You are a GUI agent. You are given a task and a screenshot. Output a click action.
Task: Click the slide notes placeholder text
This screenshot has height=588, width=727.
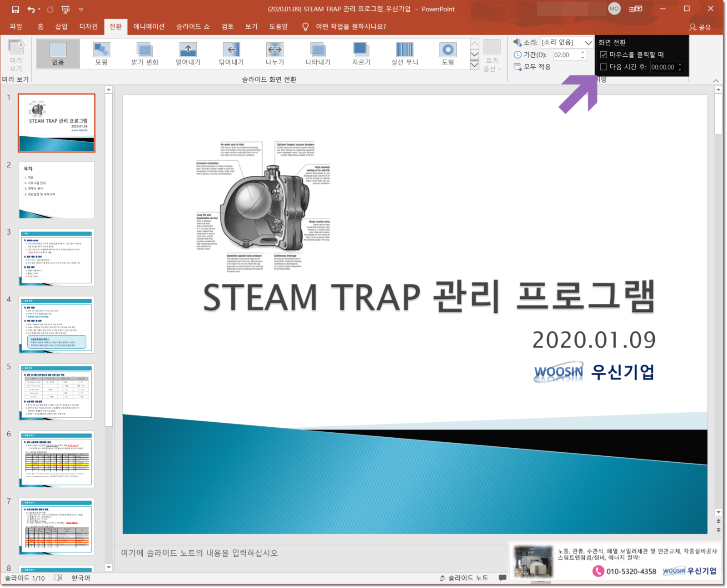point(199,553)
